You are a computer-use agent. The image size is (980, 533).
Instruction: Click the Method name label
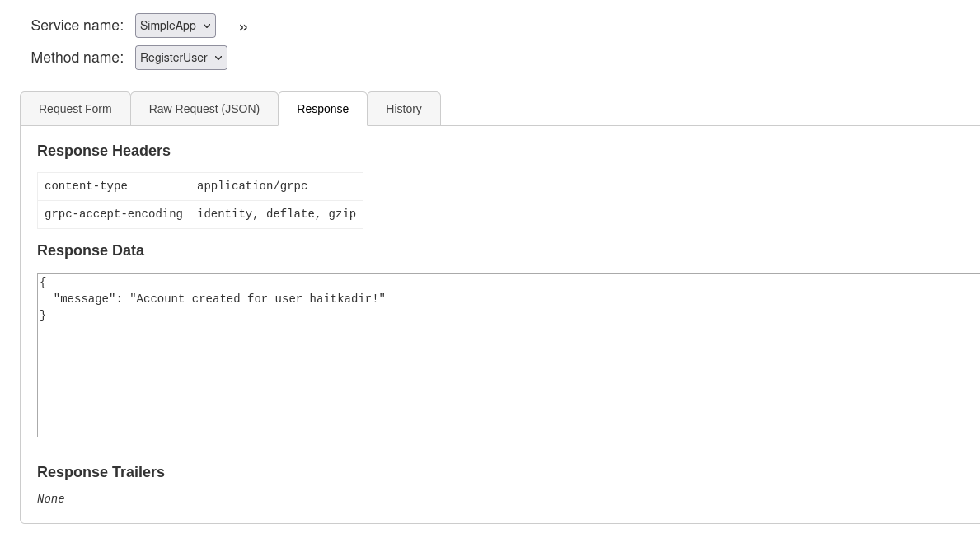click(x=77, y=58)
